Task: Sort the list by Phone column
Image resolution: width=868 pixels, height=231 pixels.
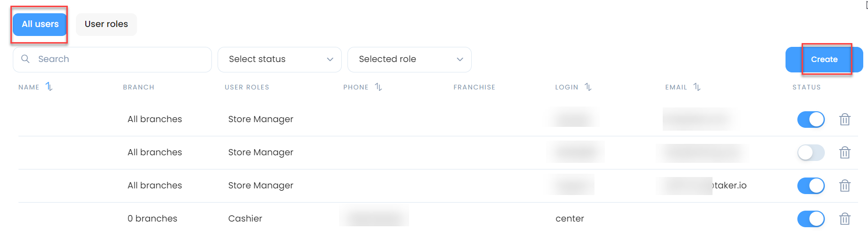Action: tap(378, 87)
